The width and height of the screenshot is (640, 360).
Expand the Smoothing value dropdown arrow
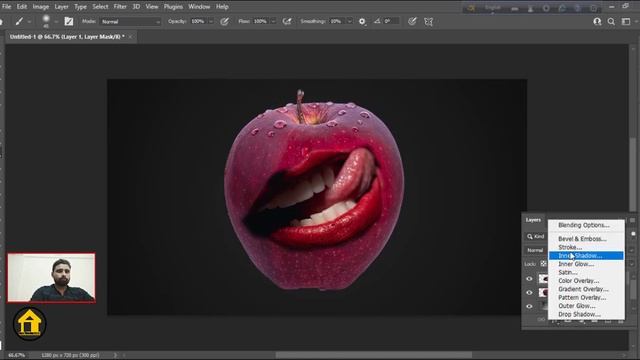(x=349, y=22)
